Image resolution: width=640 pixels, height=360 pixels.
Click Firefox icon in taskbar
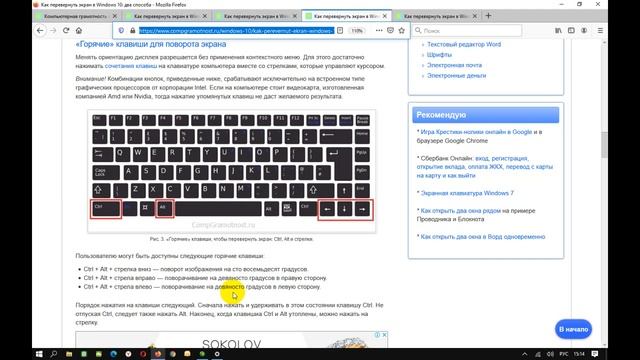click(158, 354)
